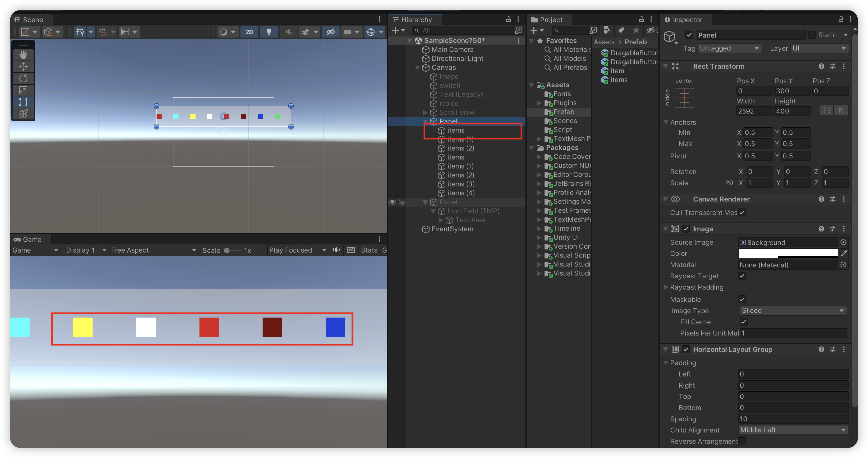Image resolution: width=868 pixels, height=458 pixels.
Task: Enable the Static checkbox in Inspector
Action: [812, 35]
